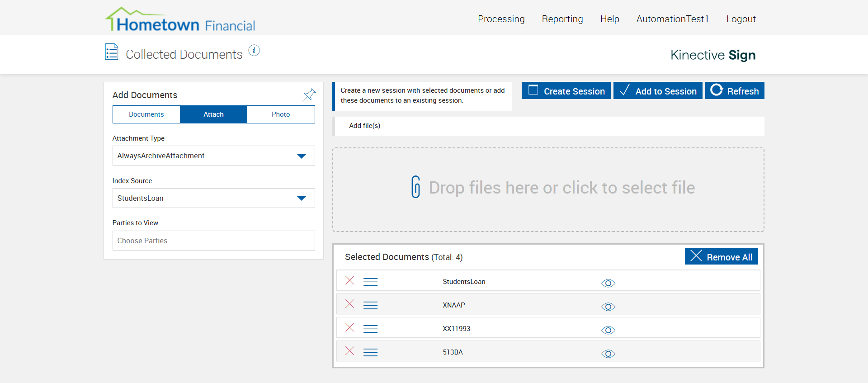The height and width of the screenshot is (383, 868).
Task: Open the Reporting menu
Action: tap(562, 19)
